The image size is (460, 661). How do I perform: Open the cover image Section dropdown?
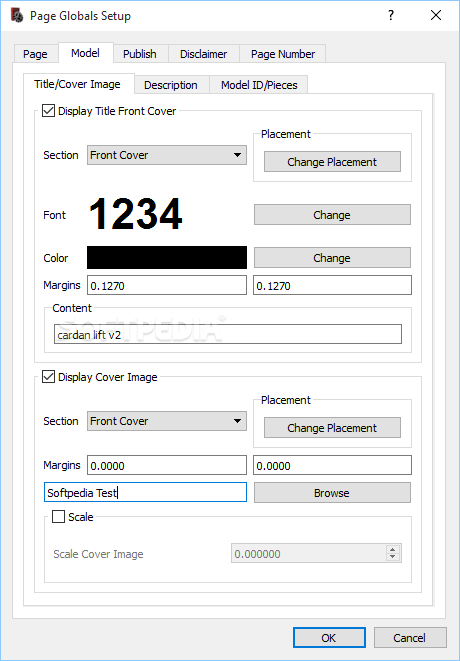(x=167, y=421)
